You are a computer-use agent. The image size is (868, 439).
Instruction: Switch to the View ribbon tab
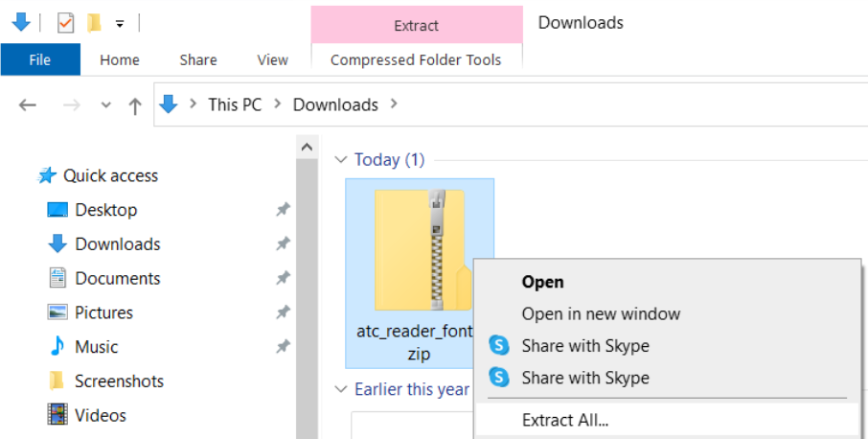[272, 59]
